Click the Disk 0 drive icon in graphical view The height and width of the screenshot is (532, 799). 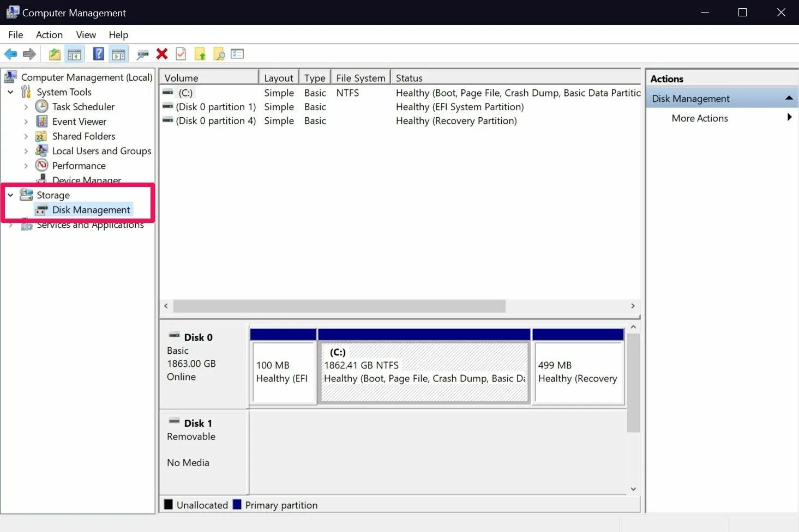[x=174, y=335]
